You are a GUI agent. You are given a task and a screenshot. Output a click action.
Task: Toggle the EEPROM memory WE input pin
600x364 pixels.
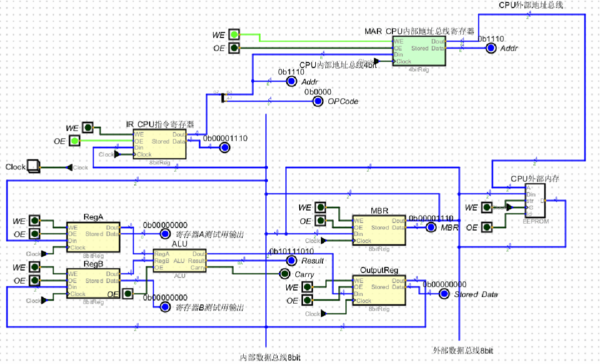486,207
